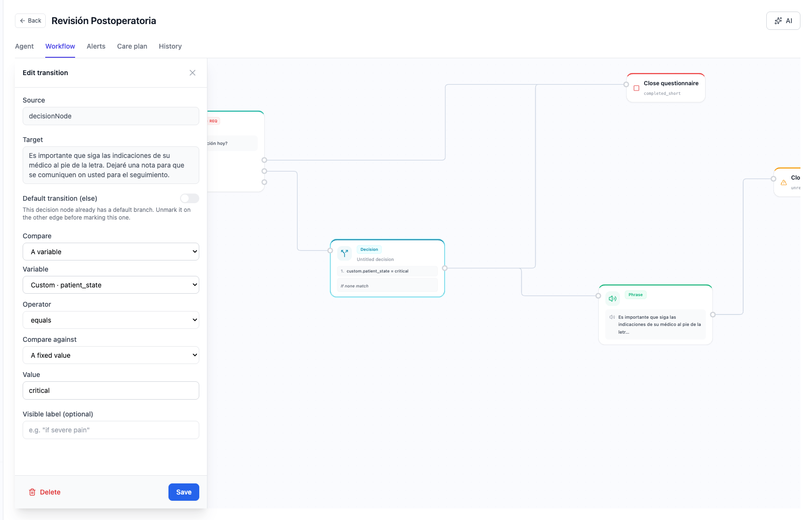Click the Phrase node message text

(659, 325)
